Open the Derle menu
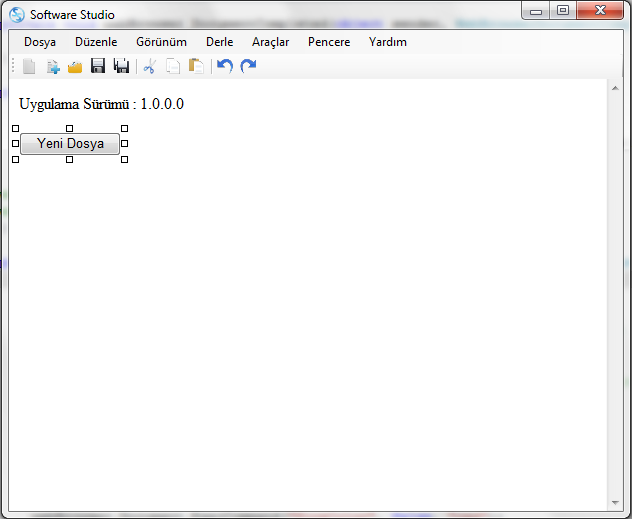This screenshot has height=519, width=632. click(220, 42)
